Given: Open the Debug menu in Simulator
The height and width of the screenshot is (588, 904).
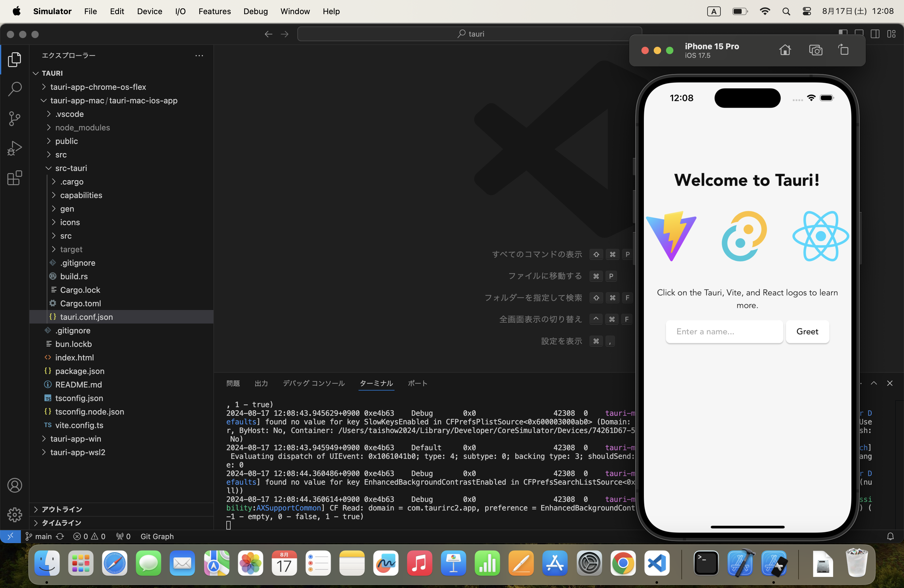Looking at the screenshot, I should (x=255, y=11).
